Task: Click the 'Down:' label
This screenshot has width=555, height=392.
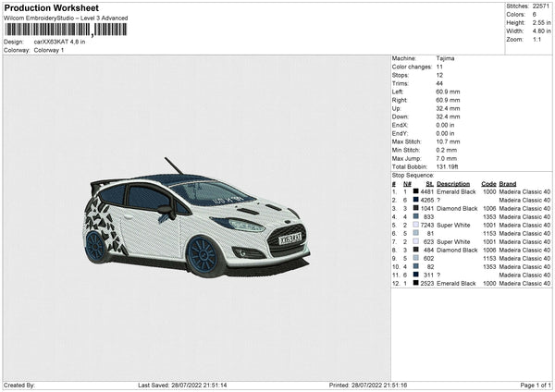Action: (400, 116)
